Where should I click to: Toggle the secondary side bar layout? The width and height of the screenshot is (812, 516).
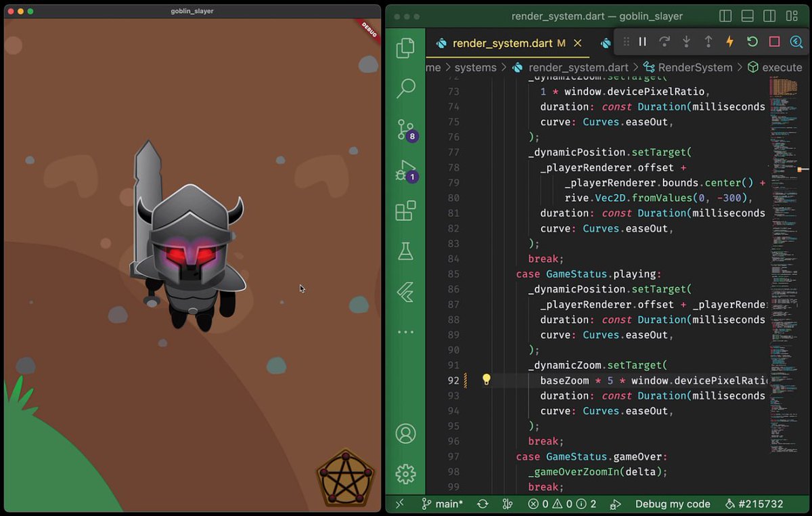pos(769,16)
